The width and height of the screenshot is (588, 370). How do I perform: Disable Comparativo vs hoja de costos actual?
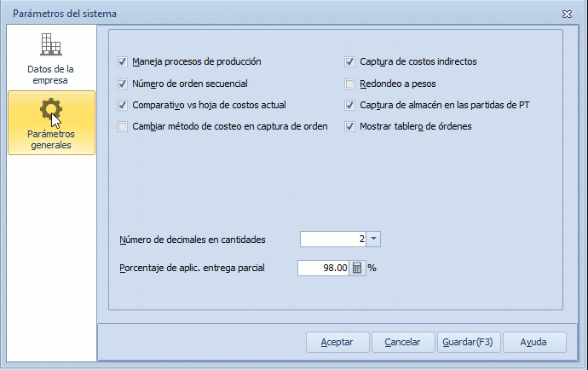point(123,105)
